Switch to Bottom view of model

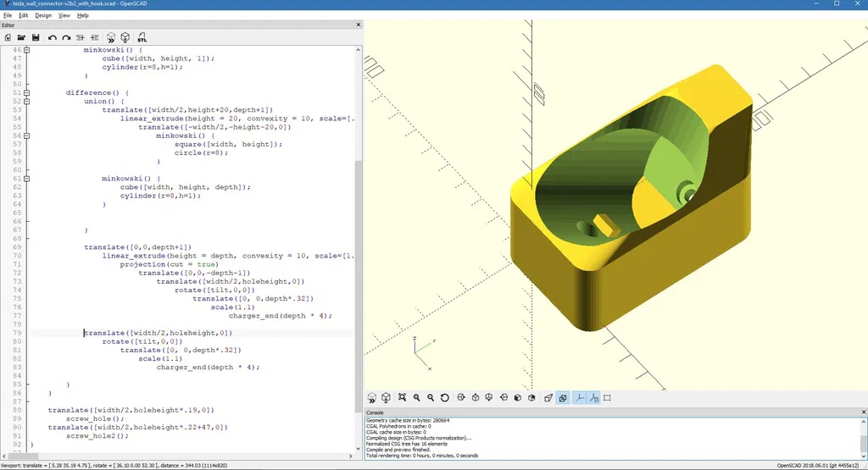pos(489,397)
